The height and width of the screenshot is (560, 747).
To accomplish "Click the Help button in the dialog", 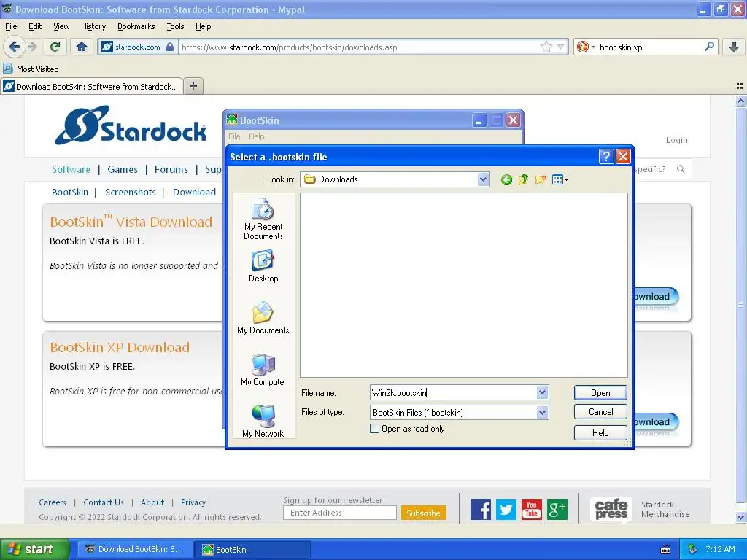I will point(600,433).
